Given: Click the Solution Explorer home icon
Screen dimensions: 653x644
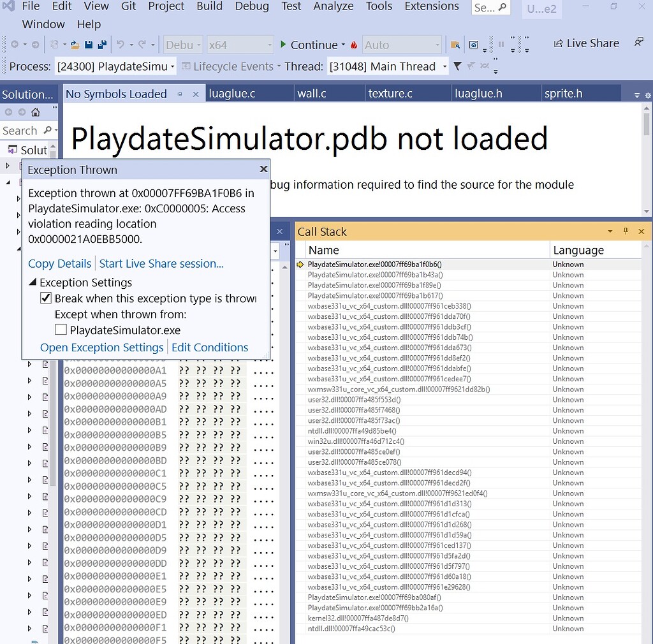Looking at the screenshot, I should [36, 112].
